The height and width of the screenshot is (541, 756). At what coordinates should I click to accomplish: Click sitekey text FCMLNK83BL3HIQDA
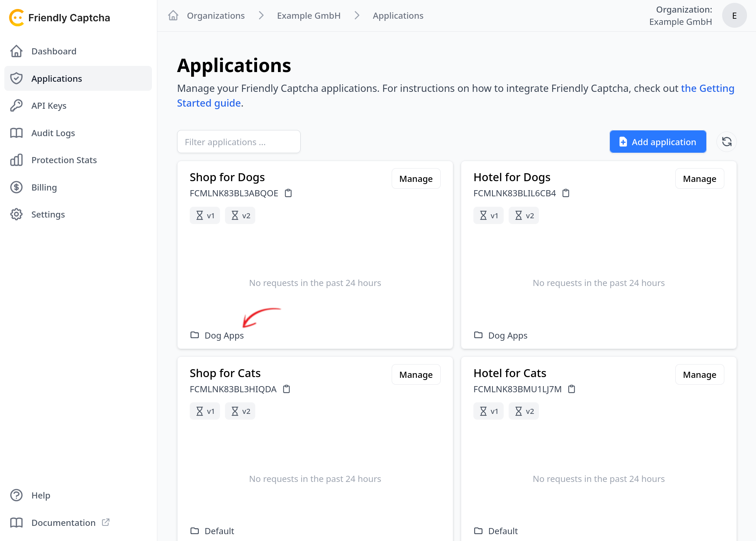[x=233, y=389]
